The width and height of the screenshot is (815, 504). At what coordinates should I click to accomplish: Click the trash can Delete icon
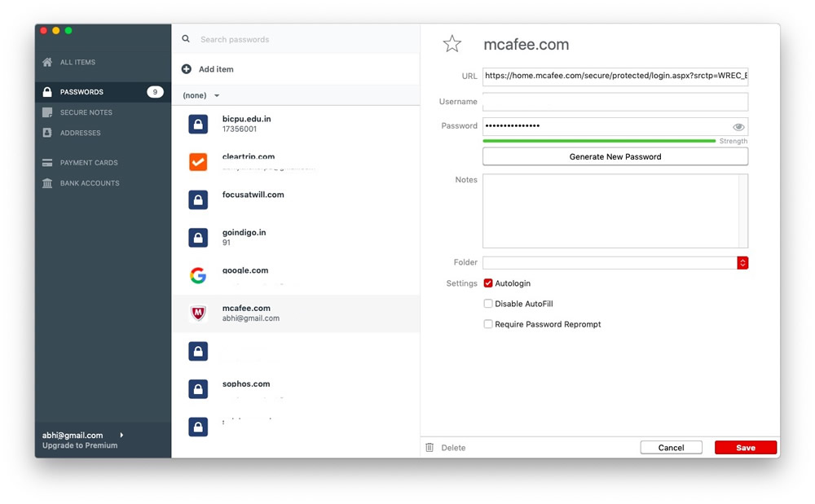[430, 448]
